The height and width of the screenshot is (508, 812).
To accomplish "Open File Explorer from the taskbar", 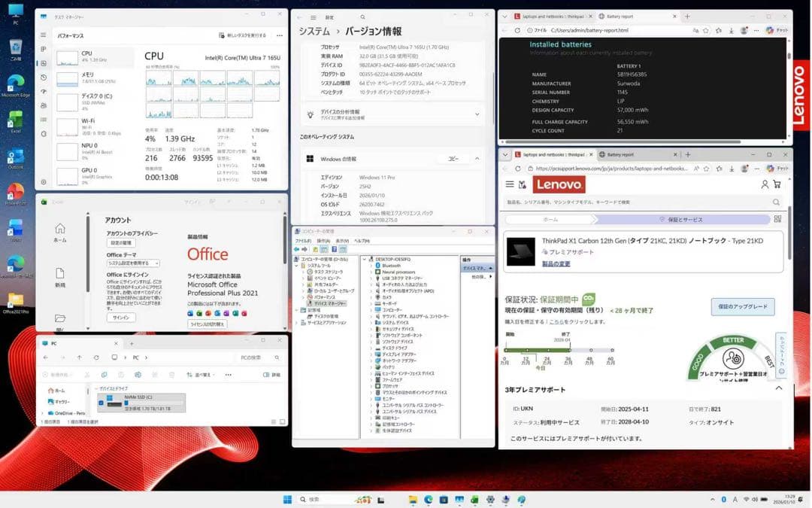I will click(413, 500).
